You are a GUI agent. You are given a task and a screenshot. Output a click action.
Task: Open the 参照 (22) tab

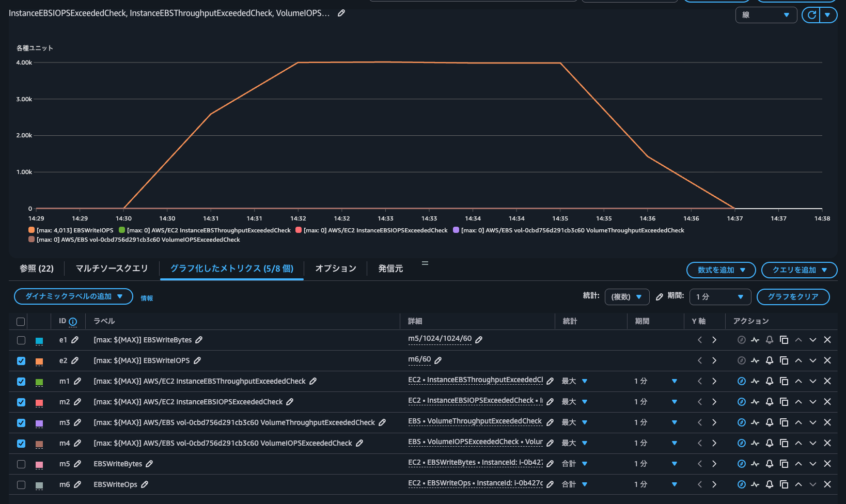(x=37, y=269)
